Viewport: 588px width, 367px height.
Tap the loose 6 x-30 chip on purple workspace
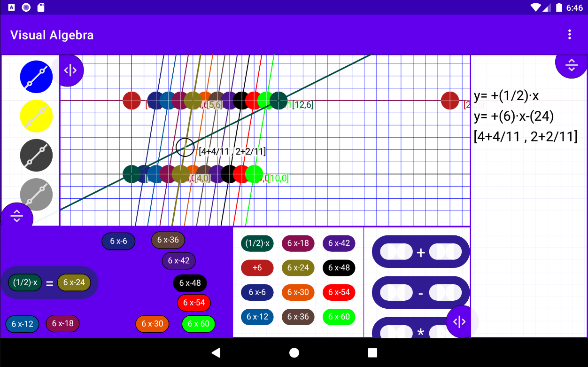pyautogui.click(x=152, y=324)
